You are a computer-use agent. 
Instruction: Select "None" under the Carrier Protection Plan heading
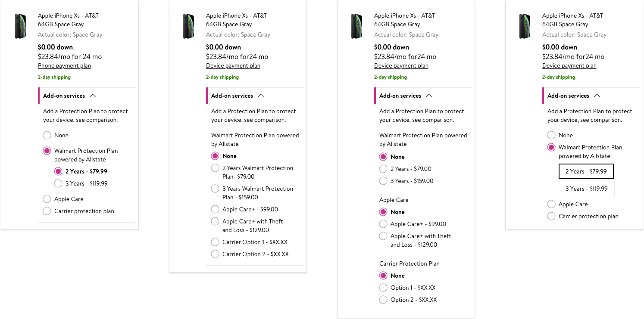[x=383, y=276]
